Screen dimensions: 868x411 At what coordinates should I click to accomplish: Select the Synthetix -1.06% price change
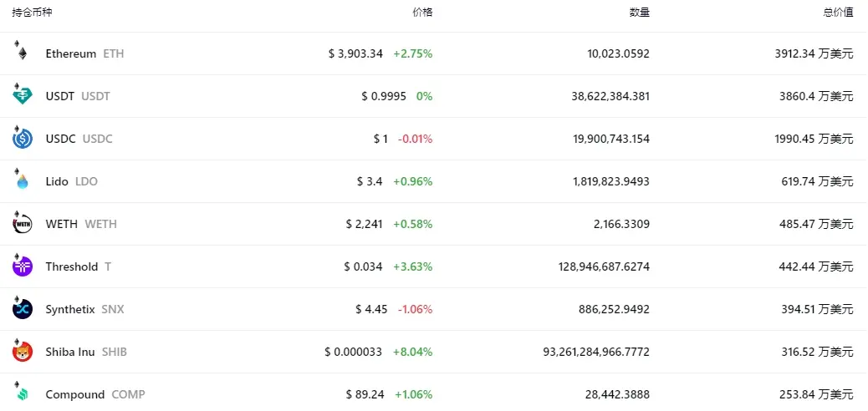(x=415, y=309)
